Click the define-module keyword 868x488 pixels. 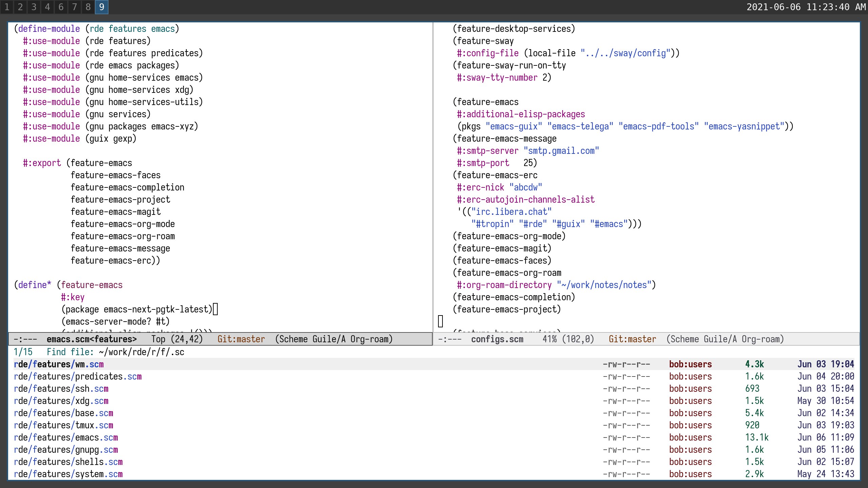click(49, 29)
